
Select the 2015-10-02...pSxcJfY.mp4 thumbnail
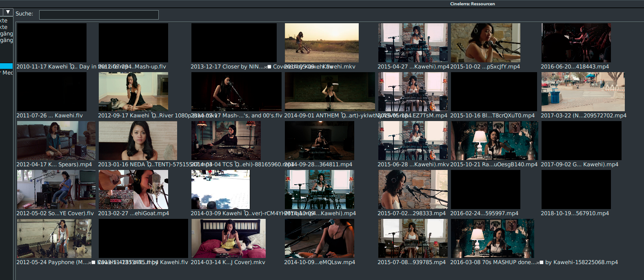pyautogui.click(x=485, y=43)
